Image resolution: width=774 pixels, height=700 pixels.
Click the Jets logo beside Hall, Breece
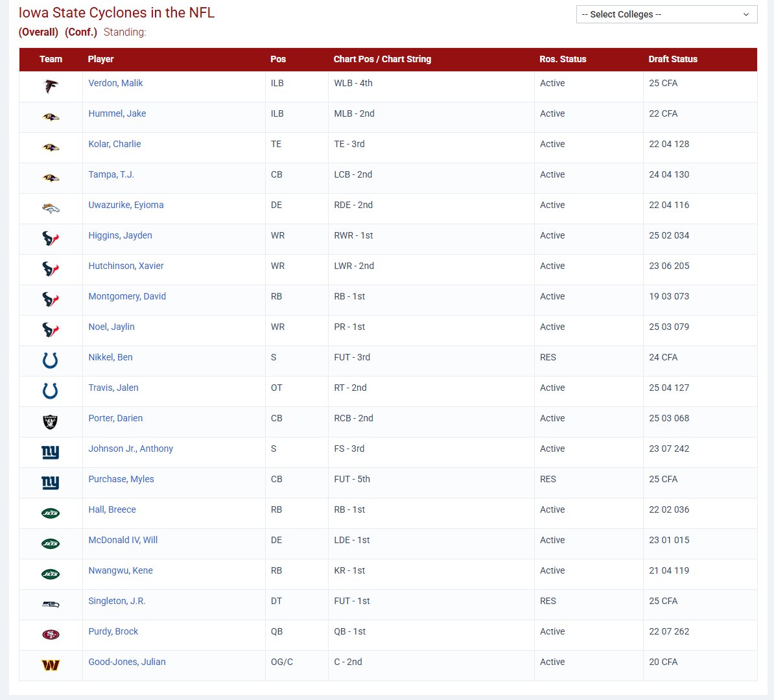(51, 513)
